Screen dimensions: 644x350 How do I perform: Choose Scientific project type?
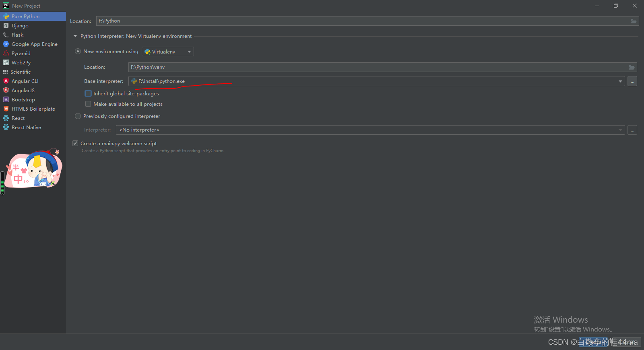(33, 72)
